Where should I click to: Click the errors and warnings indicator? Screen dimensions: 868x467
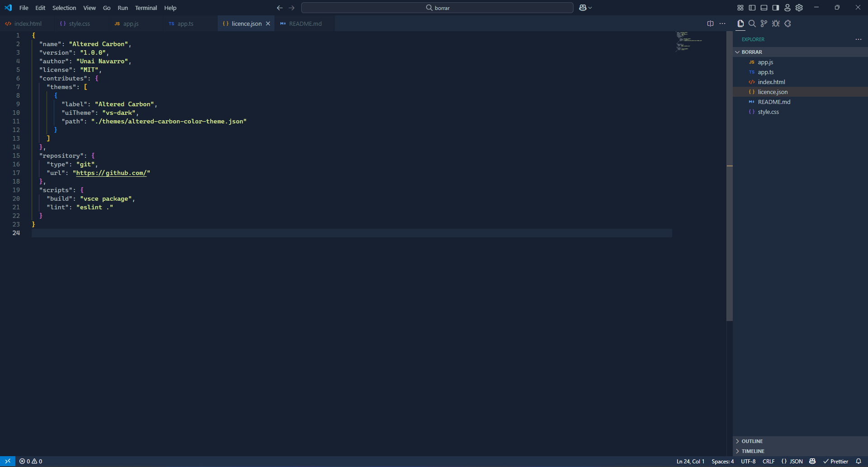[x=31, y=461]
